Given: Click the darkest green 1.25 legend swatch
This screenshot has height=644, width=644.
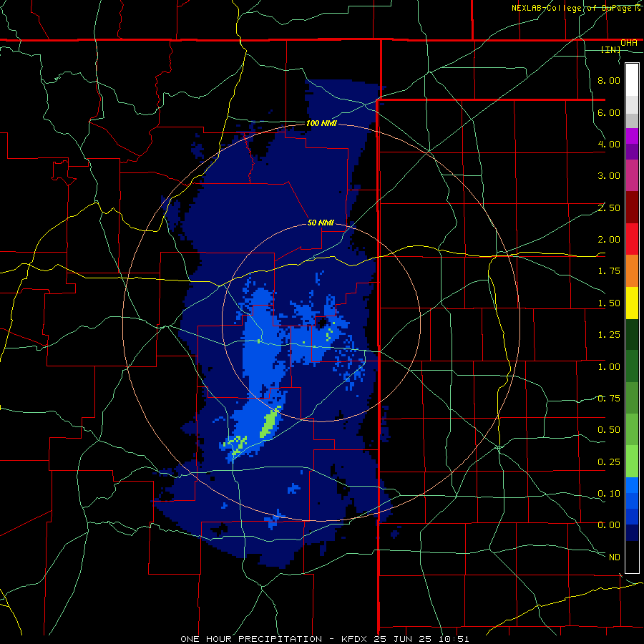Looking at the screenshot, I should tap(632, 335).
